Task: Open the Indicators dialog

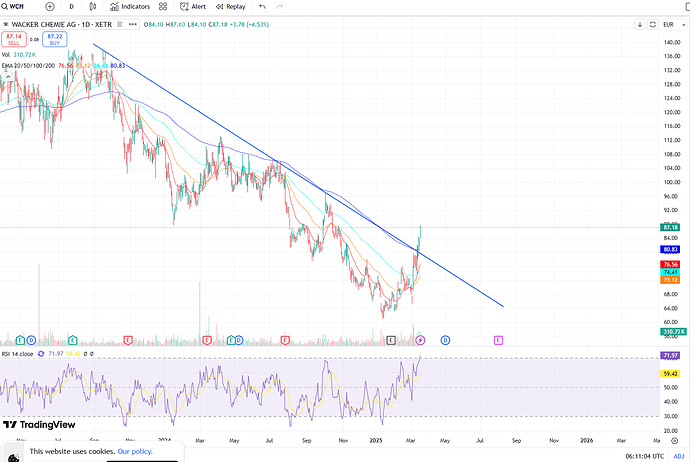Action: [130, 7]
